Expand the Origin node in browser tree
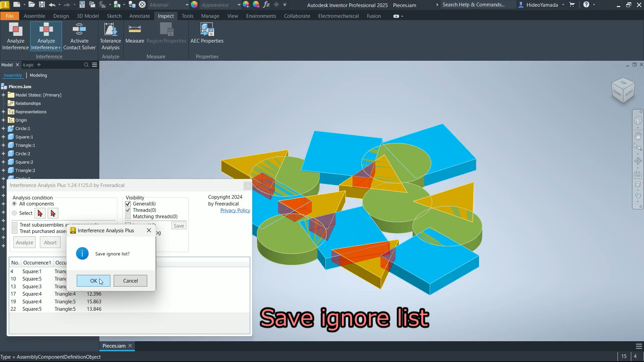The width and height of the screenshot is (644, 362). tap(3, 120)
